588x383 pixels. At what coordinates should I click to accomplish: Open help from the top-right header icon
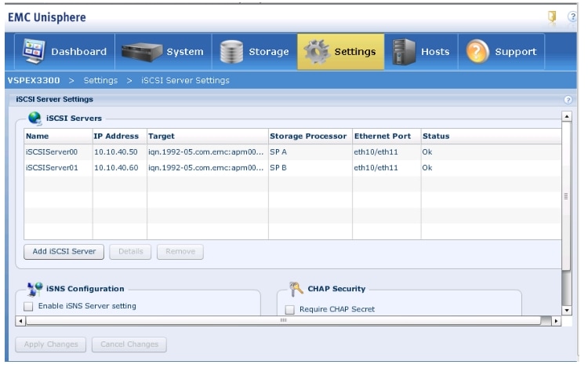[x=572, y=16]
